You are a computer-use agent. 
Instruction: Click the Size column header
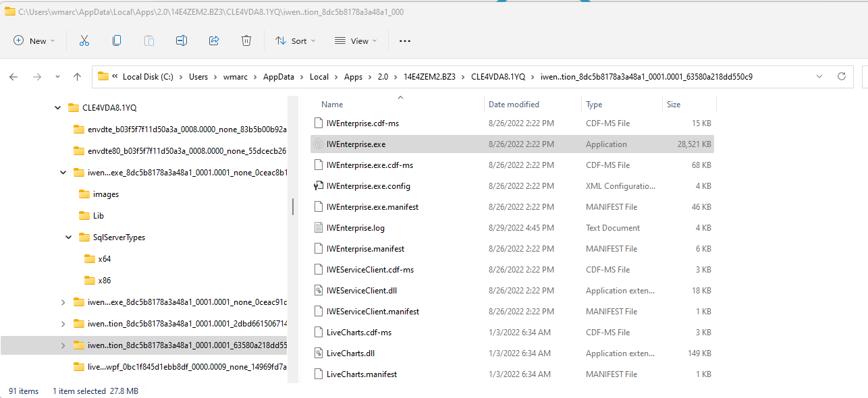[674, 105]
